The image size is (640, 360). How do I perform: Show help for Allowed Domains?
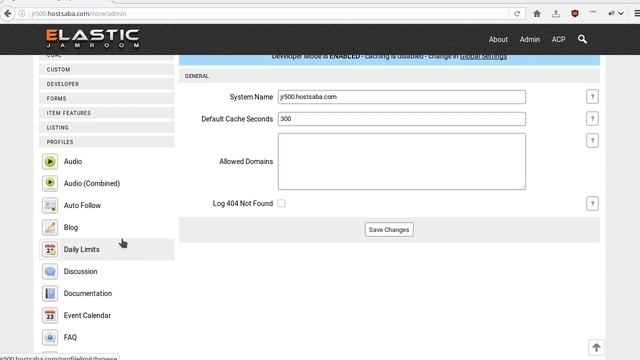click(x=592, y=141)
